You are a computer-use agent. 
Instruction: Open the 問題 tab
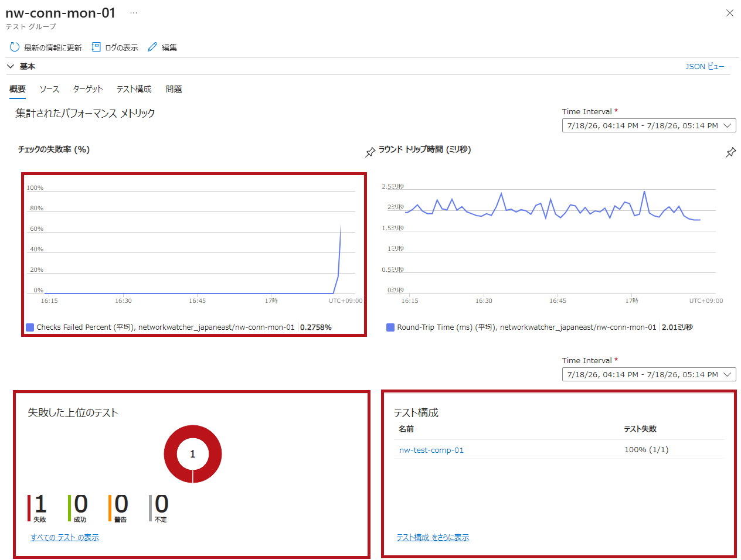point(174,89)
